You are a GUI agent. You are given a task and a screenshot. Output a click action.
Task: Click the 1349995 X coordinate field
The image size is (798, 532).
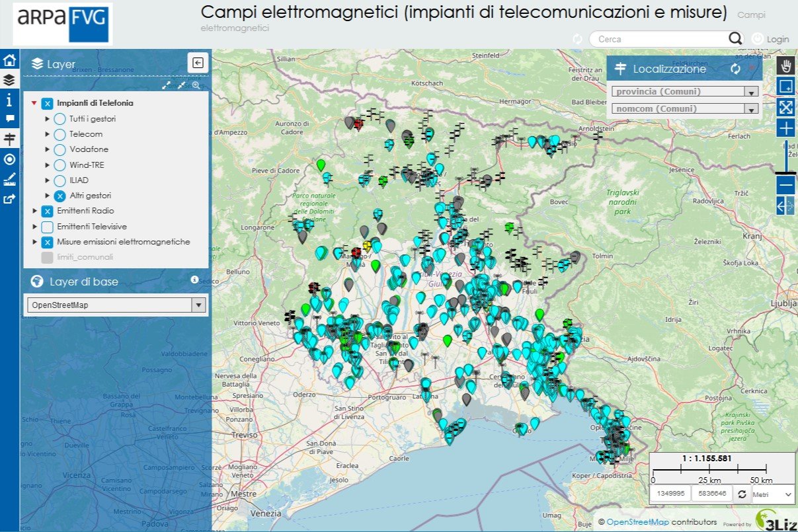[x=670, y=494]
